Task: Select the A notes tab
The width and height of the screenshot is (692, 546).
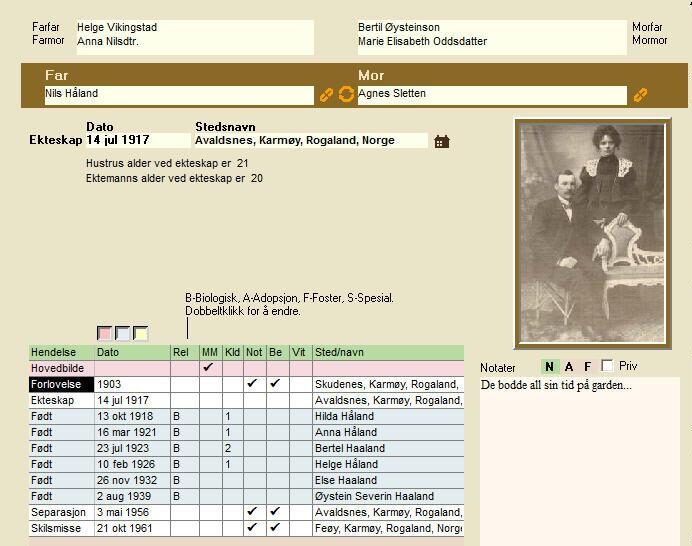Action: (x=569, y=366)
